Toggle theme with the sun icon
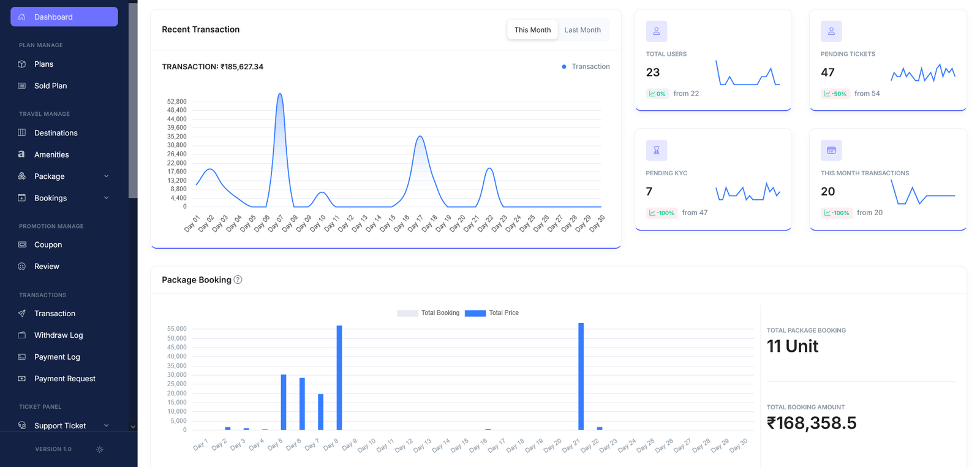980x467 pixels. (x=100, y=449)
